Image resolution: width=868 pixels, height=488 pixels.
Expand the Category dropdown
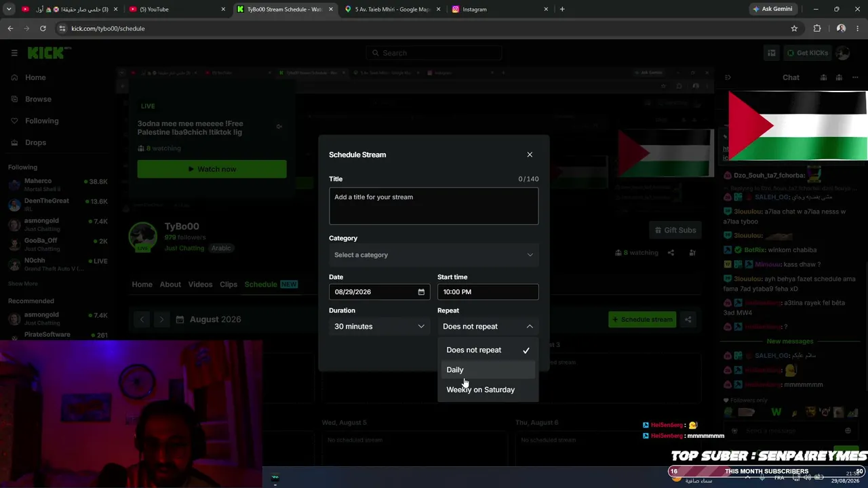pyautogui.click(x=433, y=255)
